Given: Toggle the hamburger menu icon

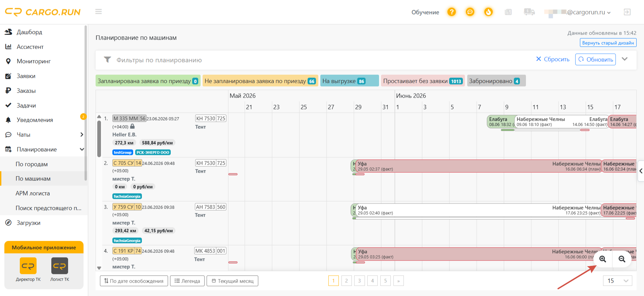Looking at the screenshot, I should coord(98,12).
